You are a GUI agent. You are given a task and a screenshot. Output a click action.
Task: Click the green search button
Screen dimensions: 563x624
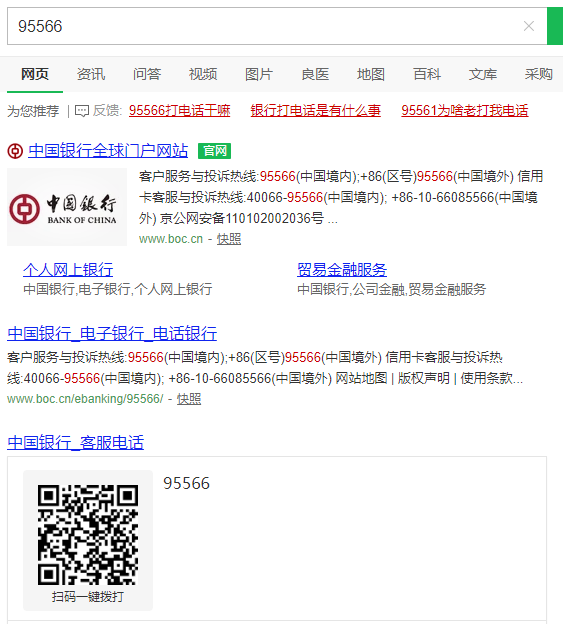tap(555, 26)
